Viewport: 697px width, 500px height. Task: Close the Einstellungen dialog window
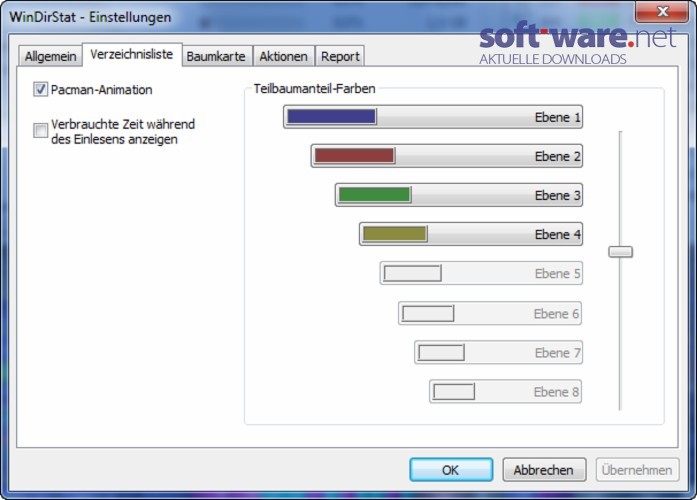click(x=662, y=11)
